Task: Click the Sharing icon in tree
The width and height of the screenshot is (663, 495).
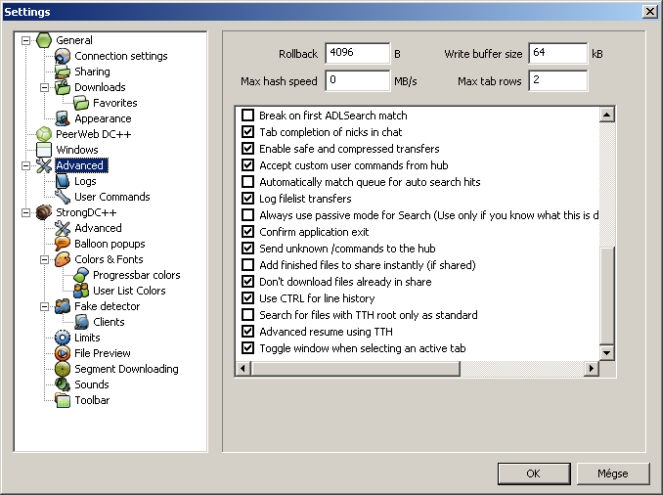Action: (63, 72)
